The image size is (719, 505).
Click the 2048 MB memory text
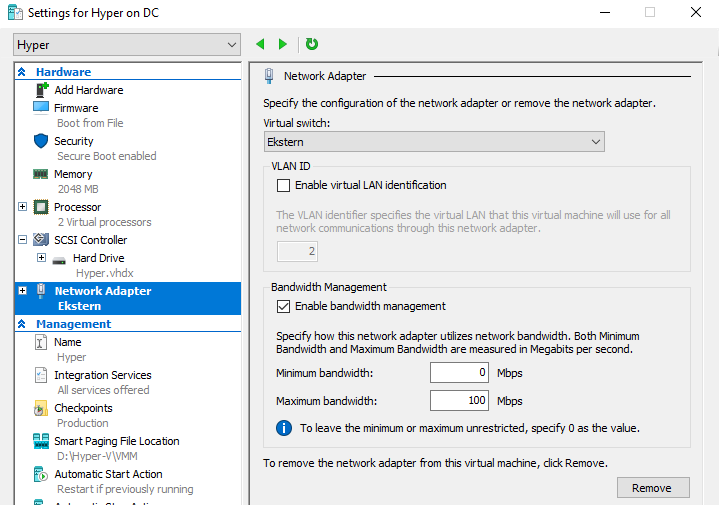coord(78,189)
